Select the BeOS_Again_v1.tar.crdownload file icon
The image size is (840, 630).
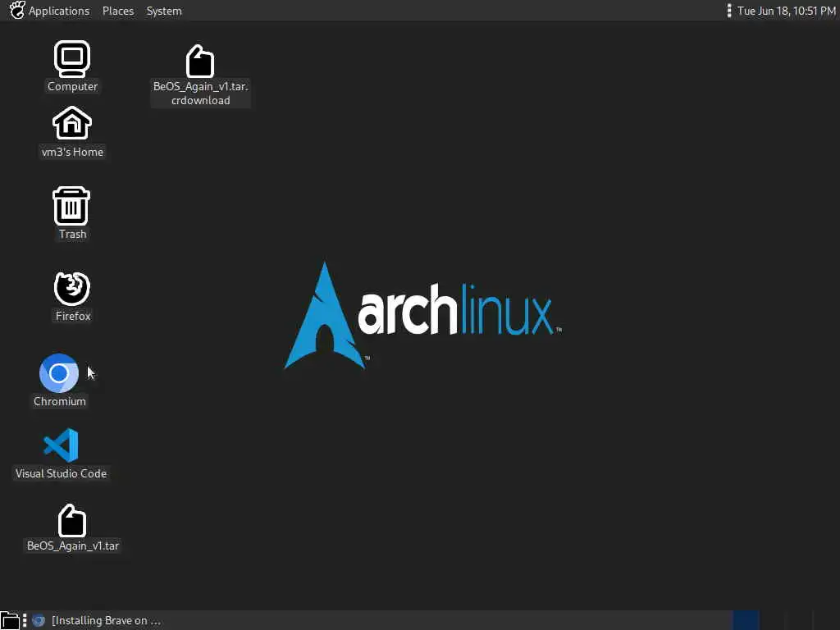pos(200,61)
